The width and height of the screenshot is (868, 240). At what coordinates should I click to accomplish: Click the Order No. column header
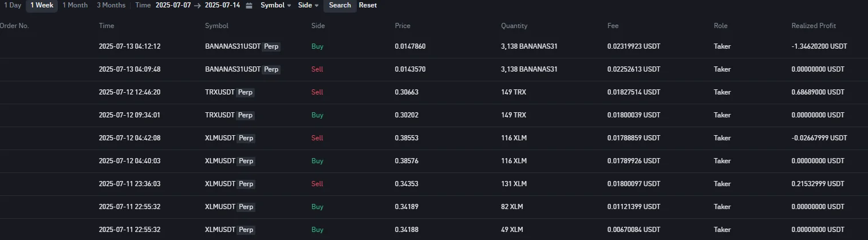click(x=14, y=26)
